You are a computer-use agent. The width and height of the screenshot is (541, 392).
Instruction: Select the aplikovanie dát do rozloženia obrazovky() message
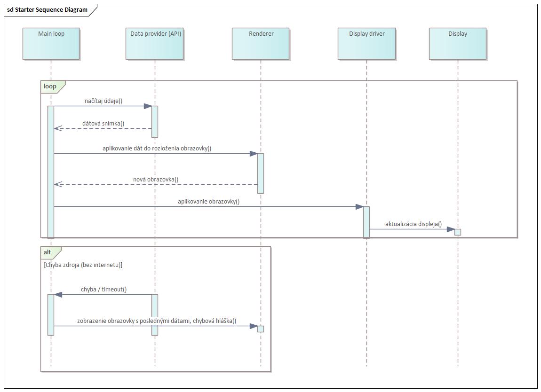point(157,149)
